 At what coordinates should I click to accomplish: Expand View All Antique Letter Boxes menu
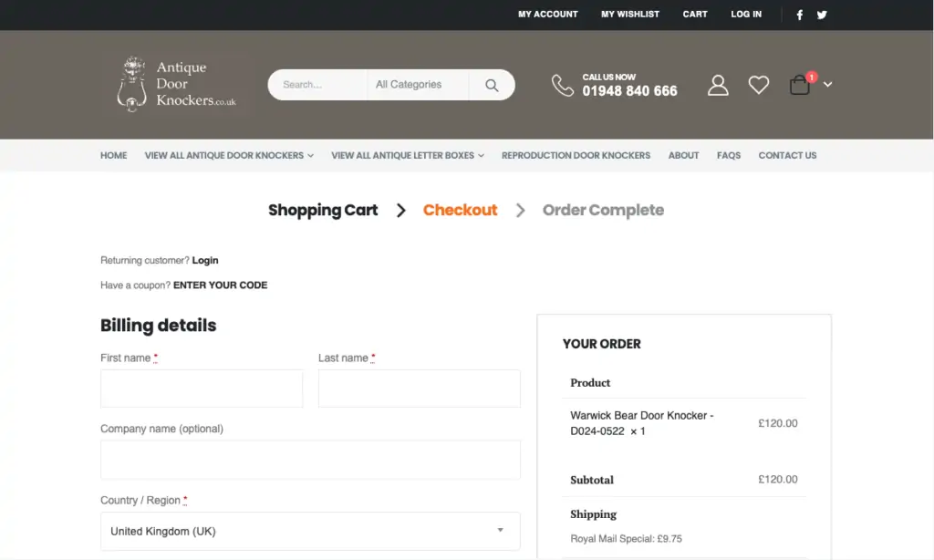(x=408, y=155)
